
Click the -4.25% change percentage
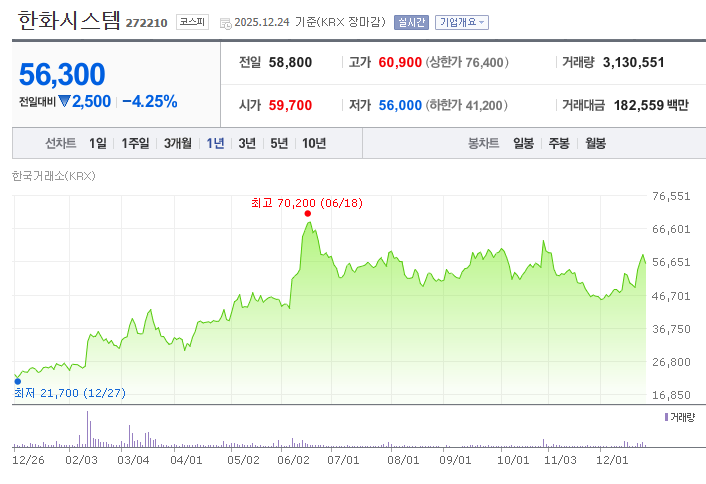(150, 101)
